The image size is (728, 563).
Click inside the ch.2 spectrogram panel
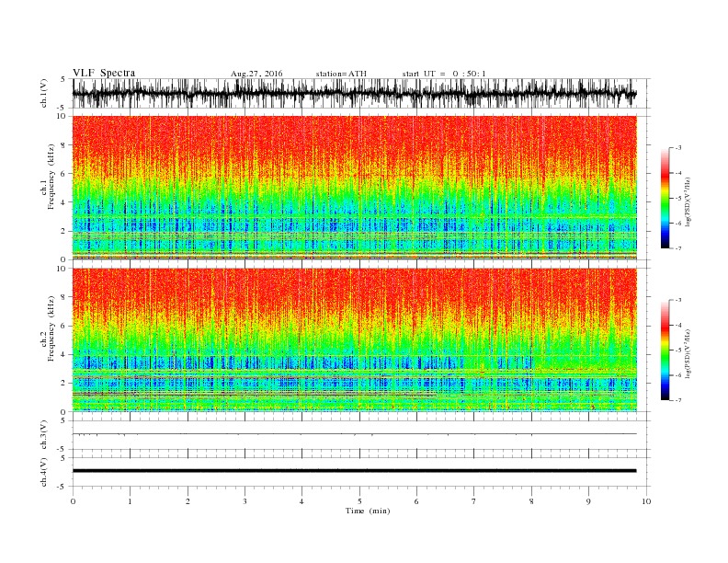pyautogui.click(x=354, y=339)
